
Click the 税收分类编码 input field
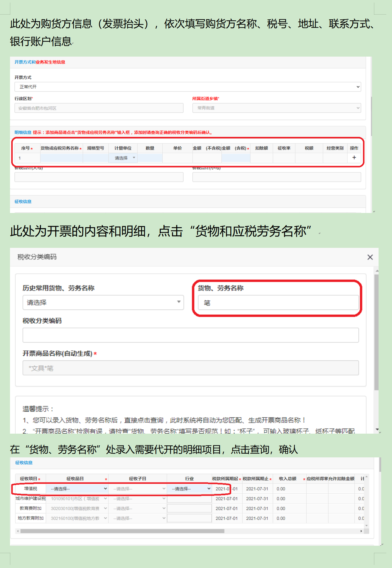(191, 335)
